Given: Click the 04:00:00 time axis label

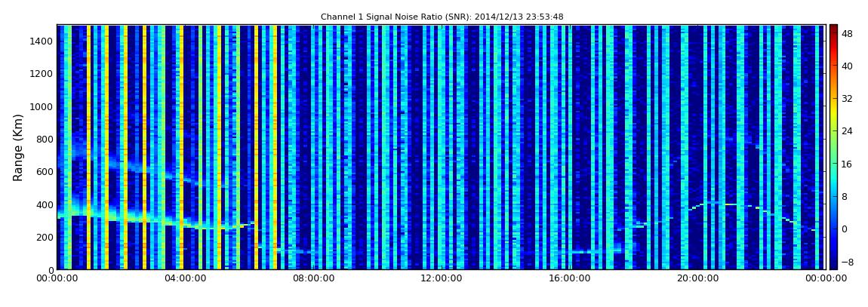Looking at the screenshot, I should [185, 278].
